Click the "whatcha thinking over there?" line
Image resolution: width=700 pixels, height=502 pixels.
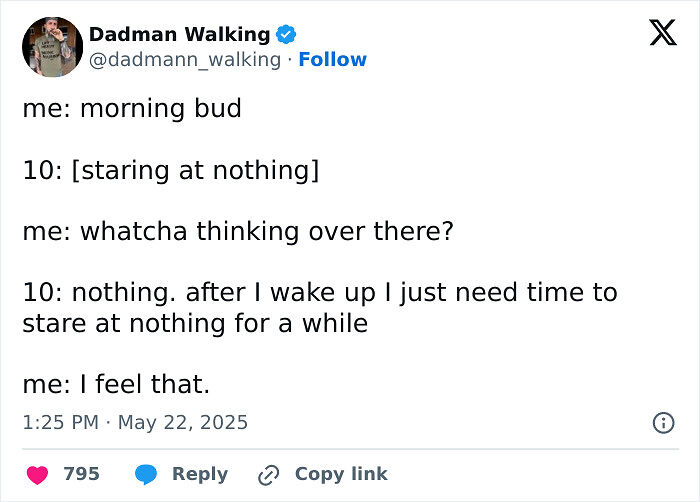point(238,231)
